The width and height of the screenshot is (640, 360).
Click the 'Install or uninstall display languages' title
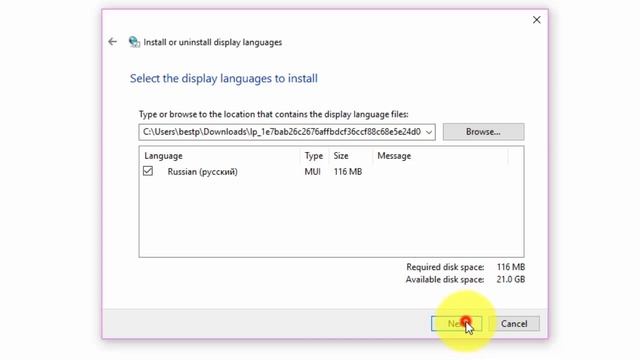[213, 42]
